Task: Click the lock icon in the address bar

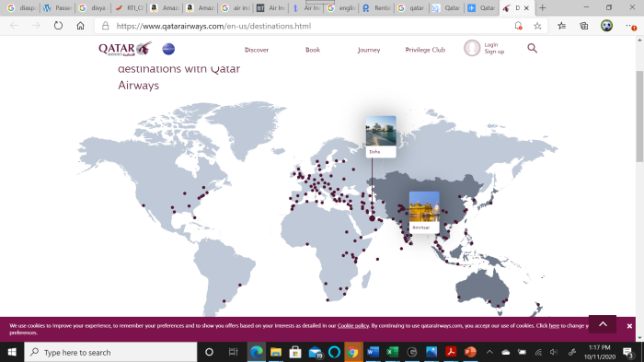Action: [106, 26]
